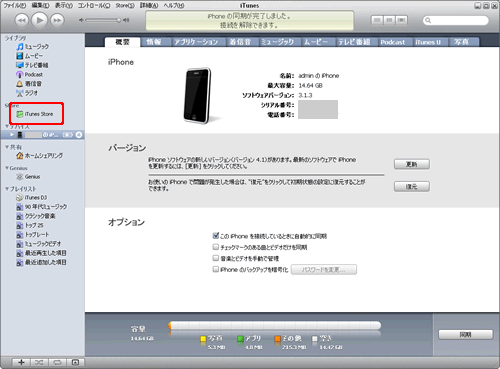This screenshot has height=369, width=500.
Task: Click the play button in the playback controls
Action: (40, 20)
